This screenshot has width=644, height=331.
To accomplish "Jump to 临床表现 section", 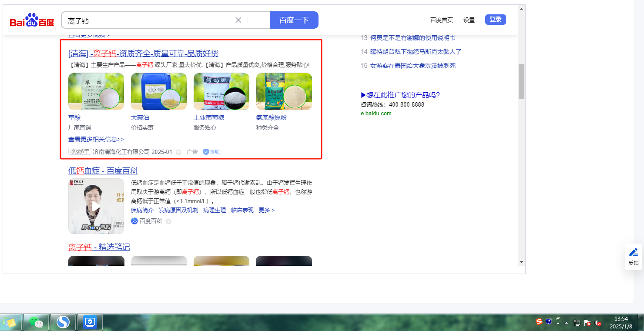I will [x=242, y=210].
